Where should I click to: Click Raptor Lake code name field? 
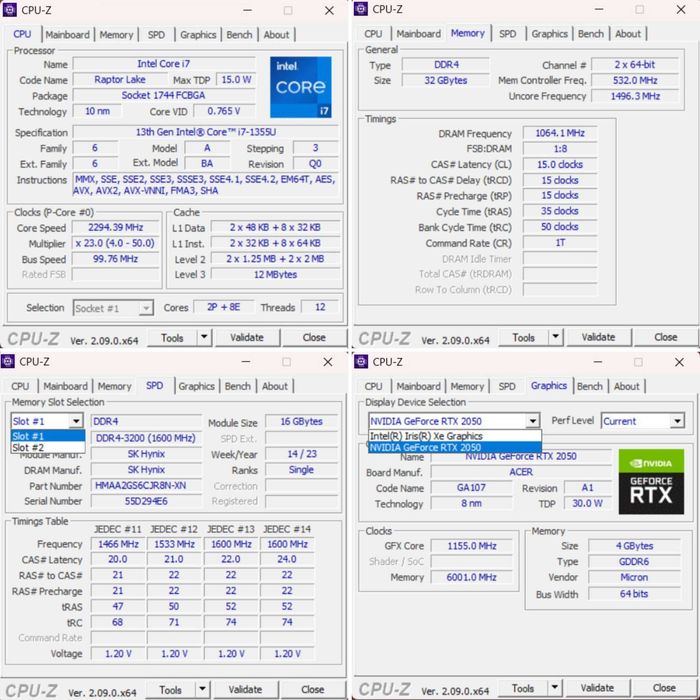pyautogui.click(x=120, y=79)
